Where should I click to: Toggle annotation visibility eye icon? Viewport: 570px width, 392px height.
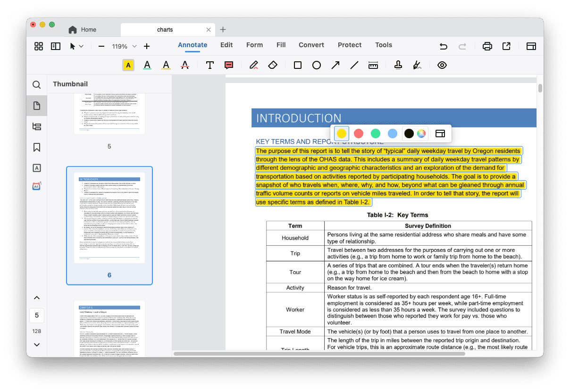(x=442, y=65)
